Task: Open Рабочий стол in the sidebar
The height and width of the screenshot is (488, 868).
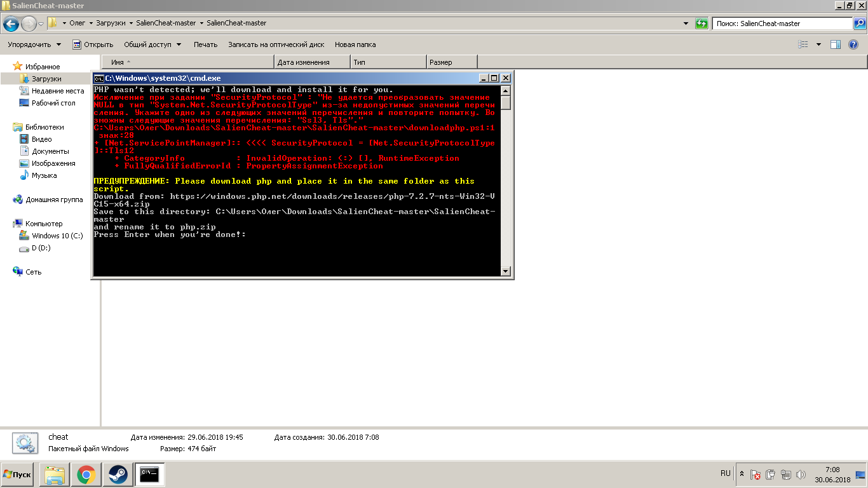Action: click(x=53, y=103)
